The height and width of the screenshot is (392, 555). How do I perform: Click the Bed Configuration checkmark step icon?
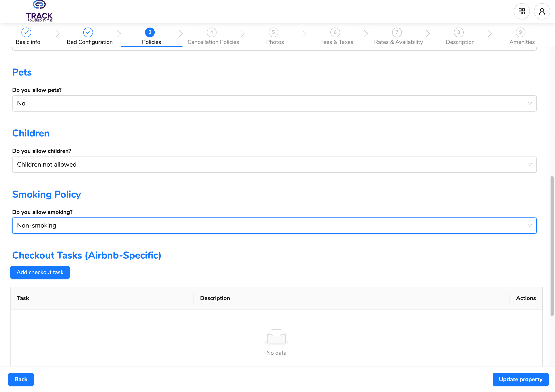88,32
